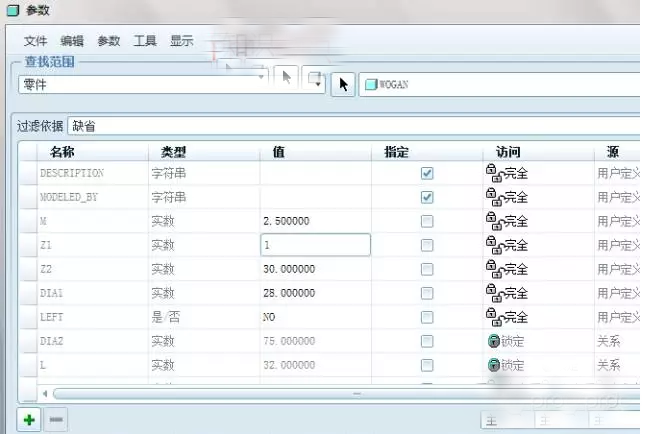Open the 文件 menu
This screenshot has width=653, height=435.
click(35, 41)
